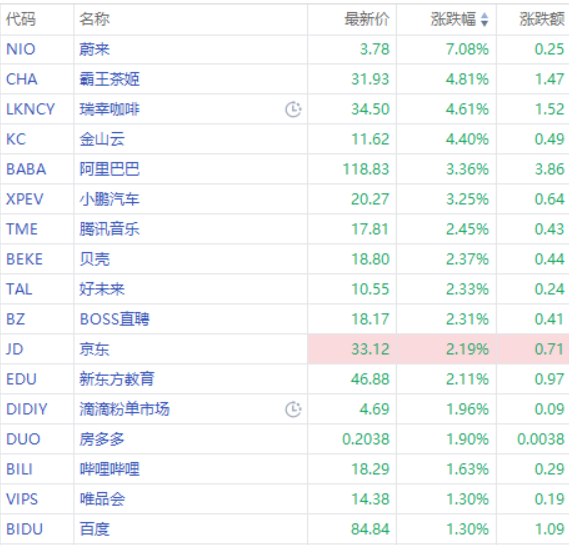
Task: Click the 金山云 stock name
Action: click(102, 139)
